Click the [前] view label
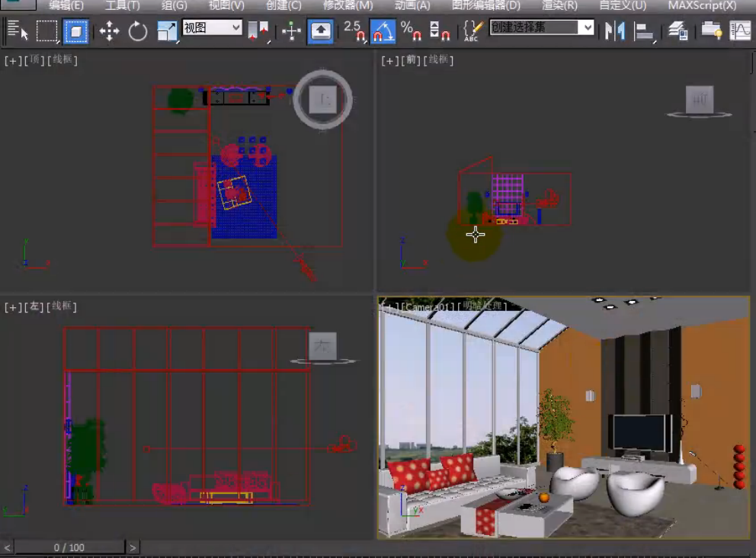 pos(410,60)
